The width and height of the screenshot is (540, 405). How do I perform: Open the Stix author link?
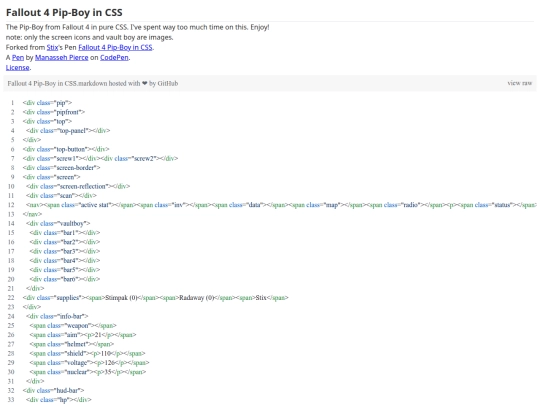coord(52,48)
